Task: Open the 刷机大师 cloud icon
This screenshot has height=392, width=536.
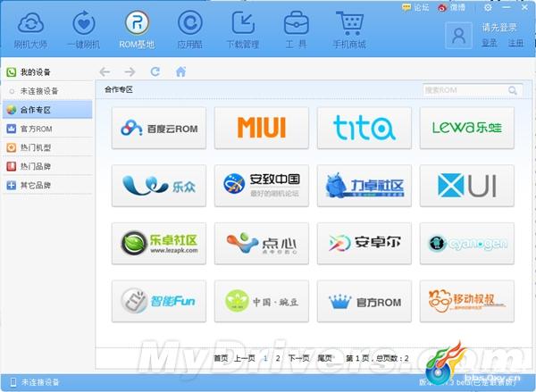Action: click(x=30, y=23)
